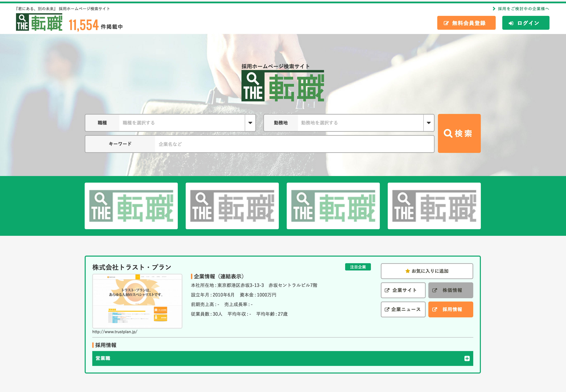
Task: Click THE転職 logo in the header
Action: (39, 22)
